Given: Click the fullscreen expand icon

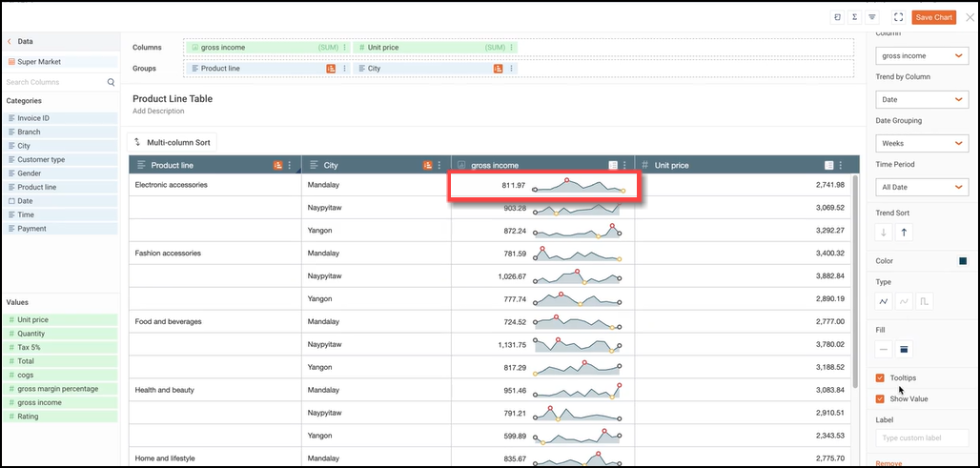Looking at the screenshot, I should pyautogui.click(x=898, y=17).
